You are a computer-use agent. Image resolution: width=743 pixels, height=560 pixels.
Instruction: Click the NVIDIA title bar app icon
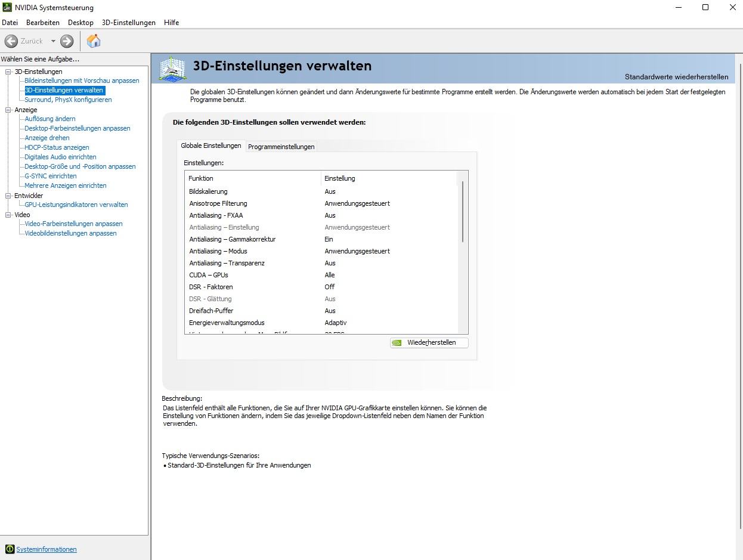tap(7, 8)
